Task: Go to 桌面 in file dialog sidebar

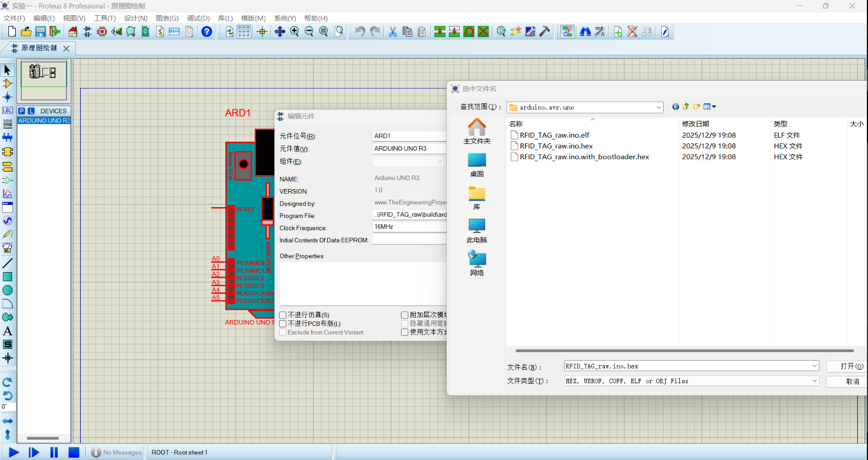Action: click(x=477, y=165)
